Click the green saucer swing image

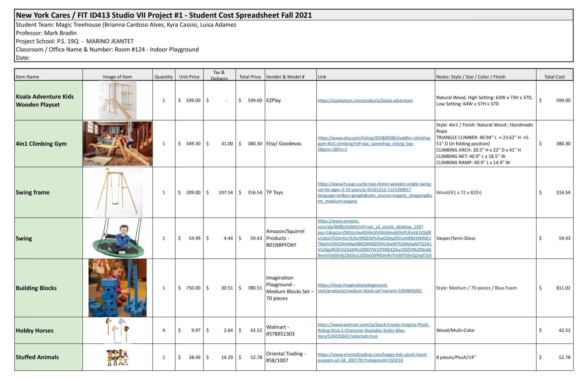point(118,238)
